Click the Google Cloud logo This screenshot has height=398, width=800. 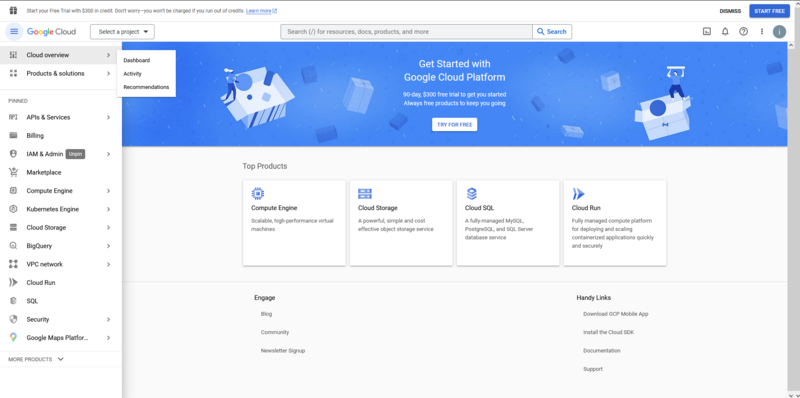(51, 32)
